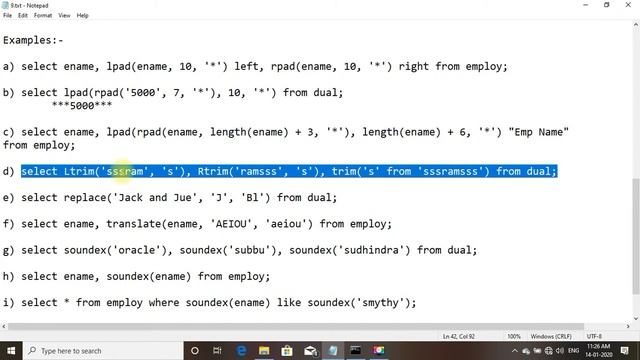Switch to Notepad taskbar icon
640x360 pixels.
[333, 351]
